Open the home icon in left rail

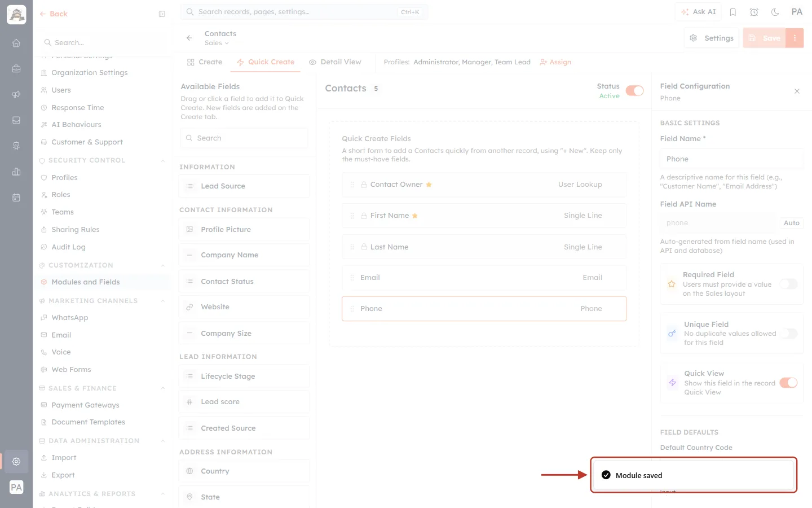(x=16, y=43)
